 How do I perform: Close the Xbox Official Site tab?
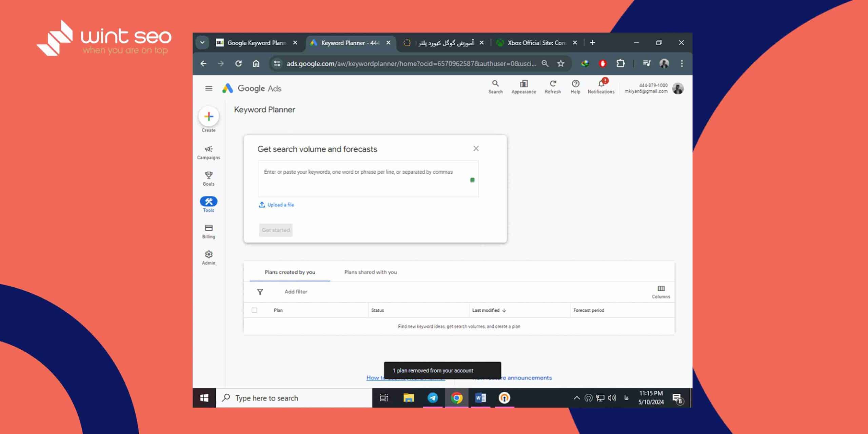tap(575, 43)
